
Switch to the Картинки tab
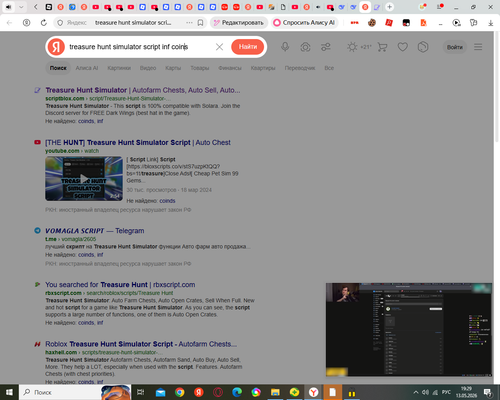coord(119,68)
